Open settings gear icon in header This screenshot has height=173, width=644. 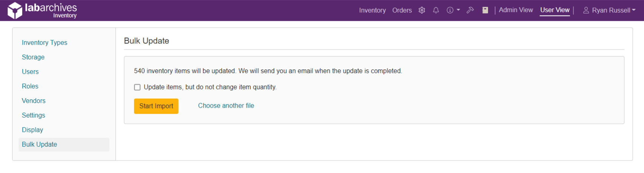tap(422, 10)
